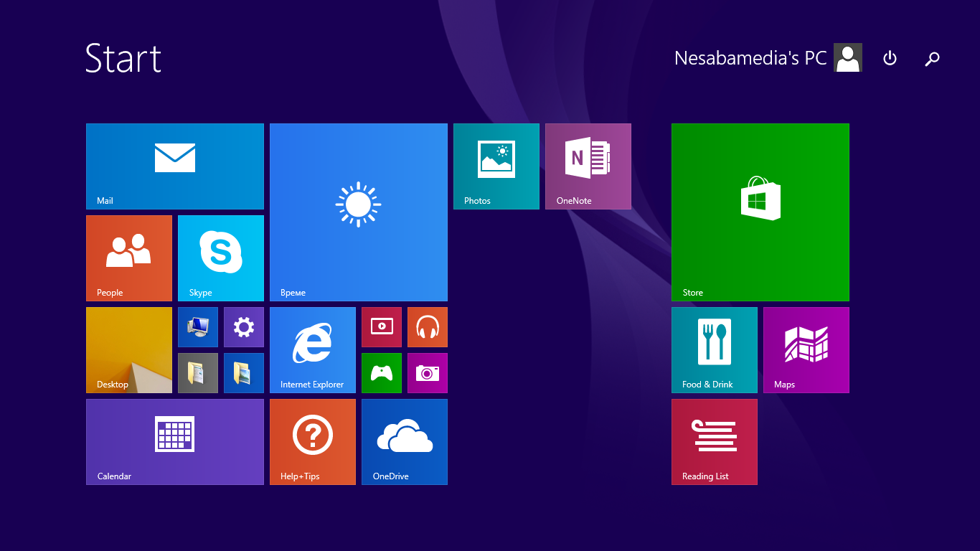Launch the Xbox Games controller tile
This screenshot has width=980, height=551.
pos(382,373)
